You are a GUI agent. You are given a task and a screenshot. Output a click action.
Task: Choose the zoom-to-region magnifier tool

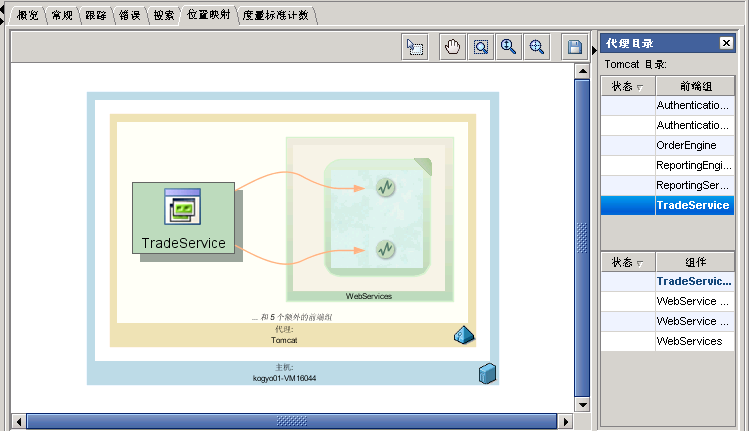pyautogui.click(x=481, y=47)
